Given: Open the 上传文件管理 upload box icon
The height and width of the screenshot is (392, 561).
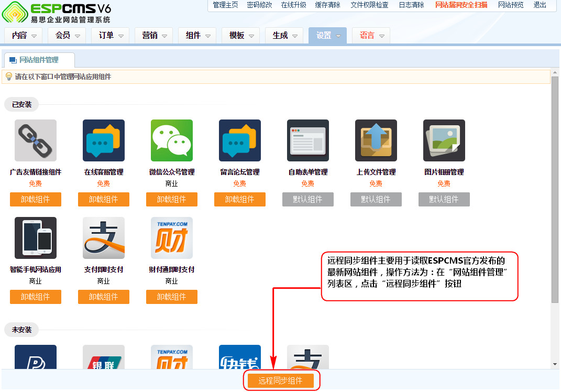Looking at the screenshot, I should 376,140.
